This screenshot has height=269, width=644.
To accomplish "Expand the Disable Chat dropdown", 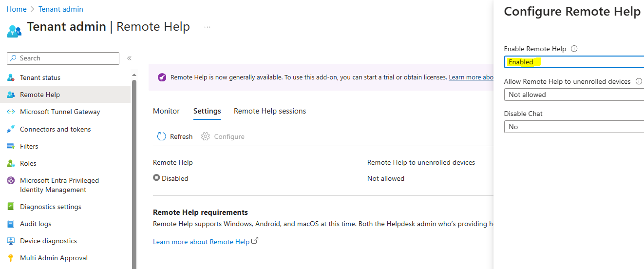I will pos(574,127).
